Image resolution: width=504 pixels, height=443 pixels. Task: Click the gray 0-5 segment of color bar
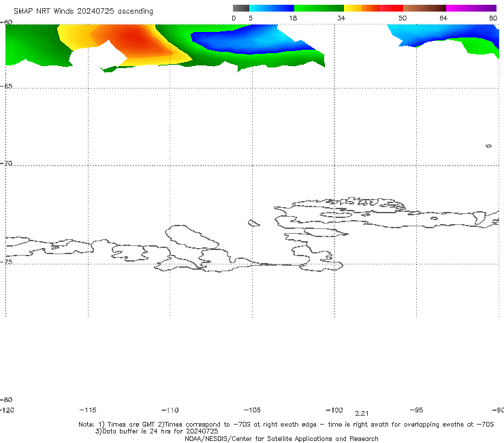(241, 8)
